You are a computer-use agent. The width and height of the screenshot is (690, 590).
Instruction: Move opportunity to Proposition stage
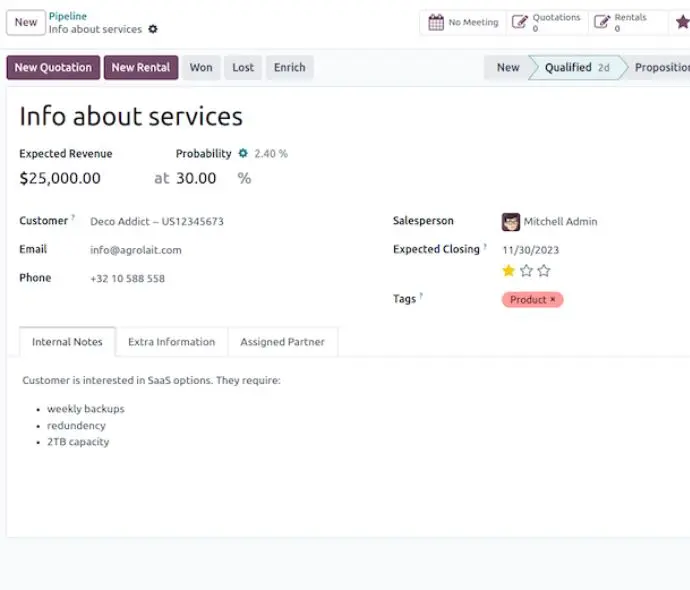pos(661,67)
